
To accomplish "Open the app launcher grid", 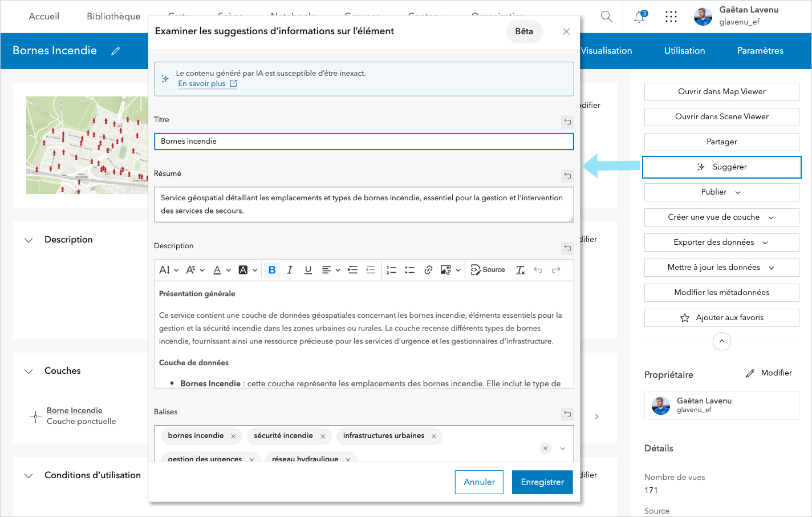I will 671,17.
